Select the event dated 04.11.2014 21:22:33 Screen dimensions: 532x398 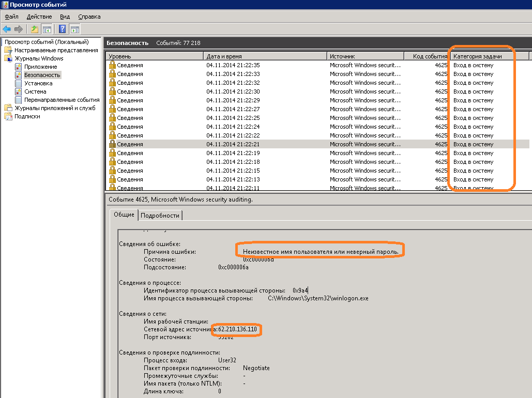(x=317, y=73)
